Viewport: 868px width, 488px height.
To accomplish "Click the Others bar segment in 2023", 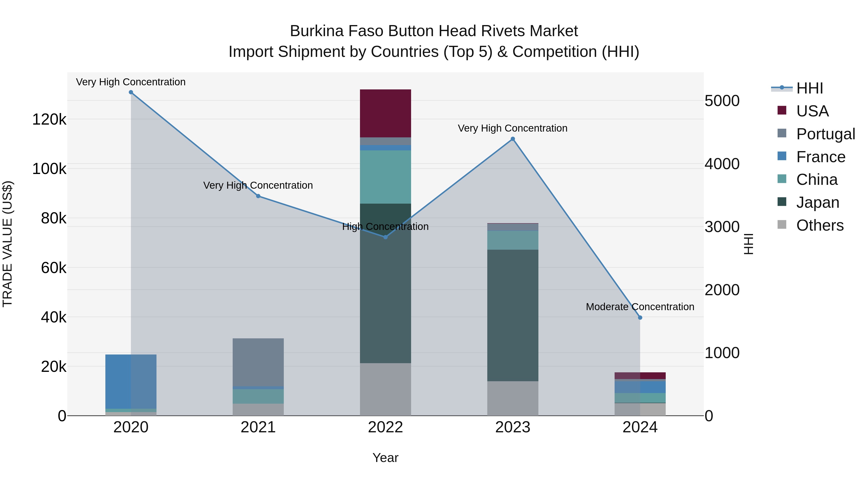I will [x=513, y=398].
